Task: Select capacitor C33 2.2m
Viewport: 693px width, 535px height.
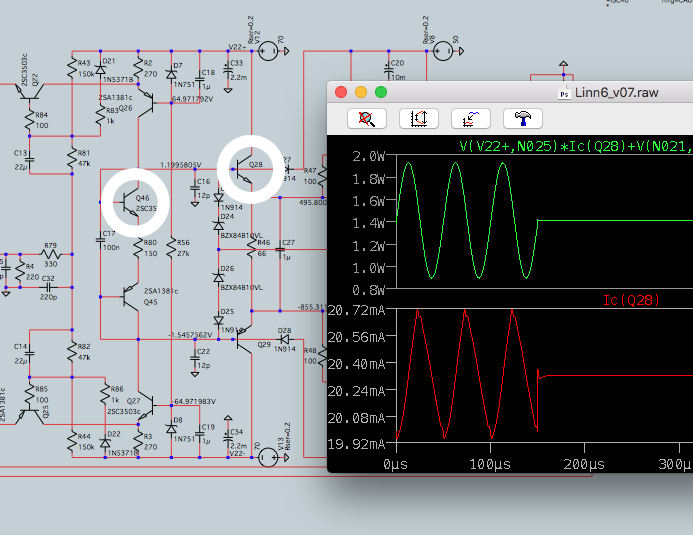Action: coord(228,70)
